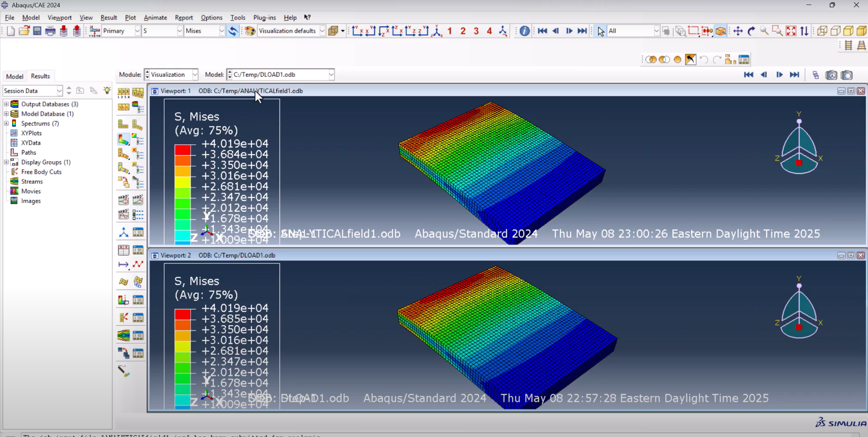Open the Color Code palette icon

(250, 31)
